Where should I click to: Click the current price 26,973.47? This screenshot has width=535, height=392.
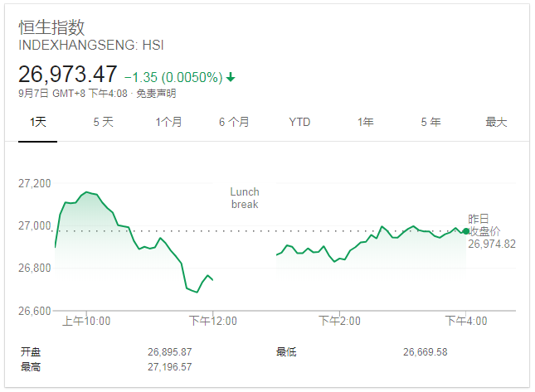pos(68,75)
